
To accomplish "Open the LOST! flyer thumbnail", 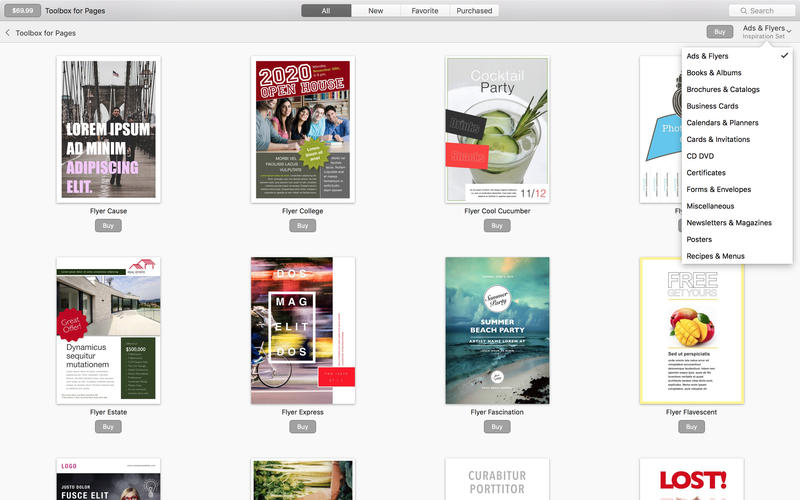I will pos(692,479).
